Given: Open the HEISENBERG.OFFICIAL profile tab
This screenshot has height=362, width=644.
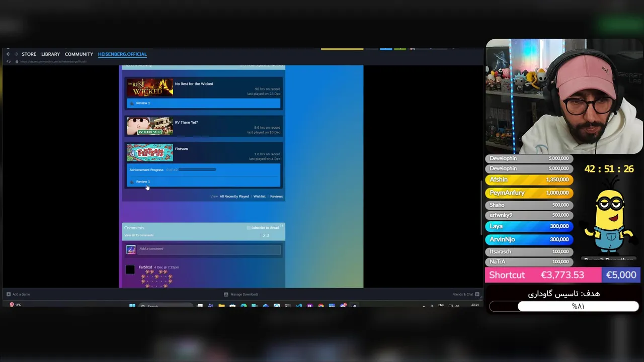Looking at the screenshot, I should click(122, 54).
